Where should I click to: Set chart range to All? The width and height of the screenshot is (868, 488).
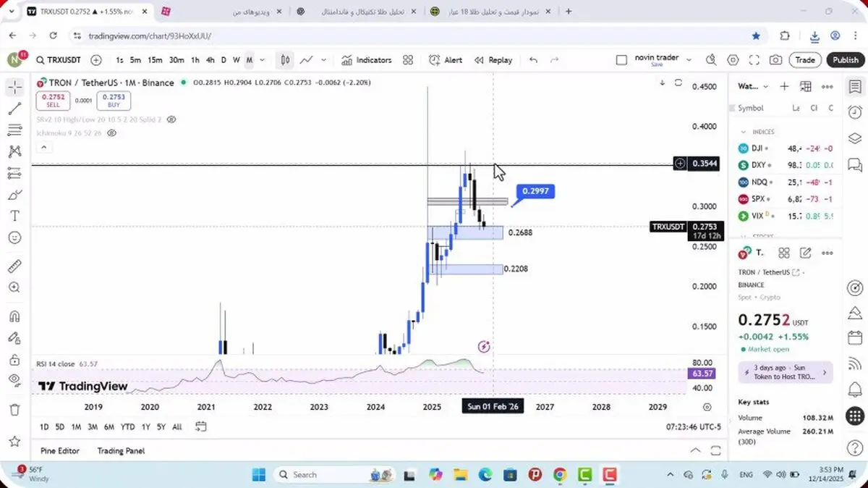coord(177,426)
